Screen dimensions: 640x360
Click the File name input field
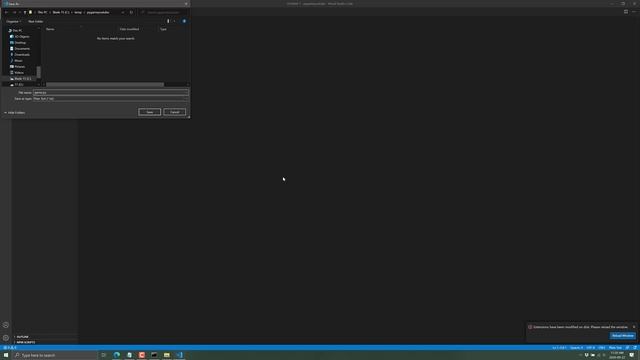(x=110, y=93)
